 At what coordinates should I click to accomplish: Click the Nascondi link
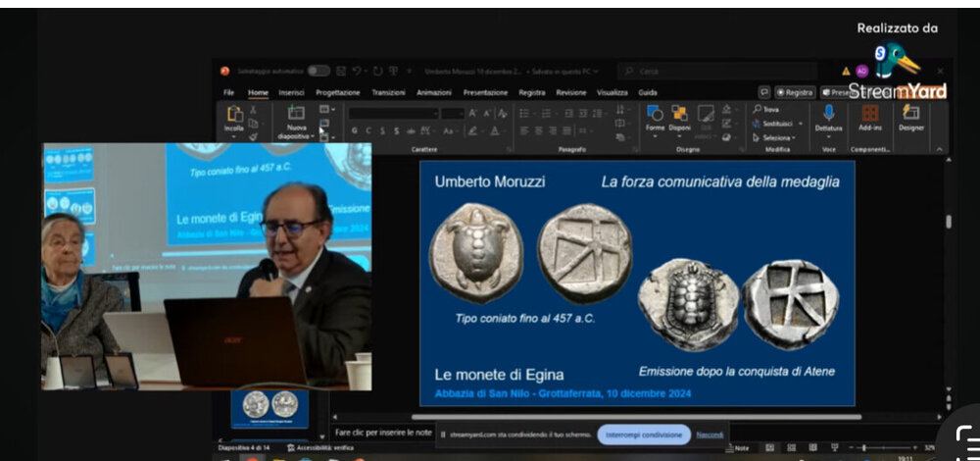(710, 434)
